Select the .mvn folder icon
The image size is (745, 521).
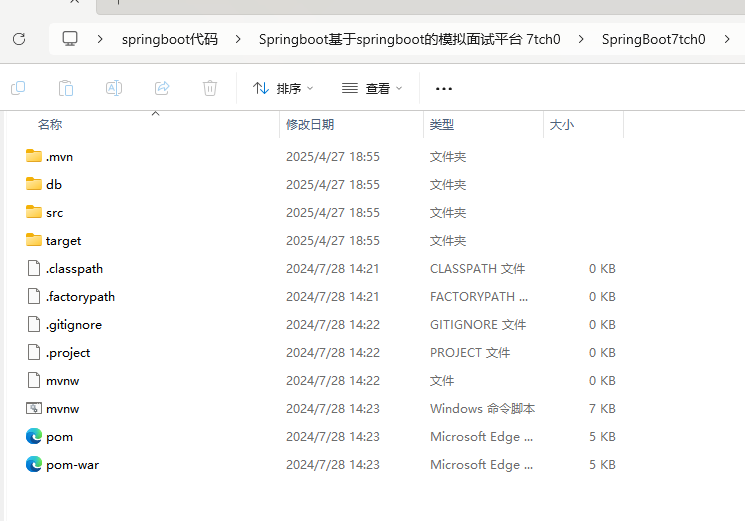click(34, 156)
